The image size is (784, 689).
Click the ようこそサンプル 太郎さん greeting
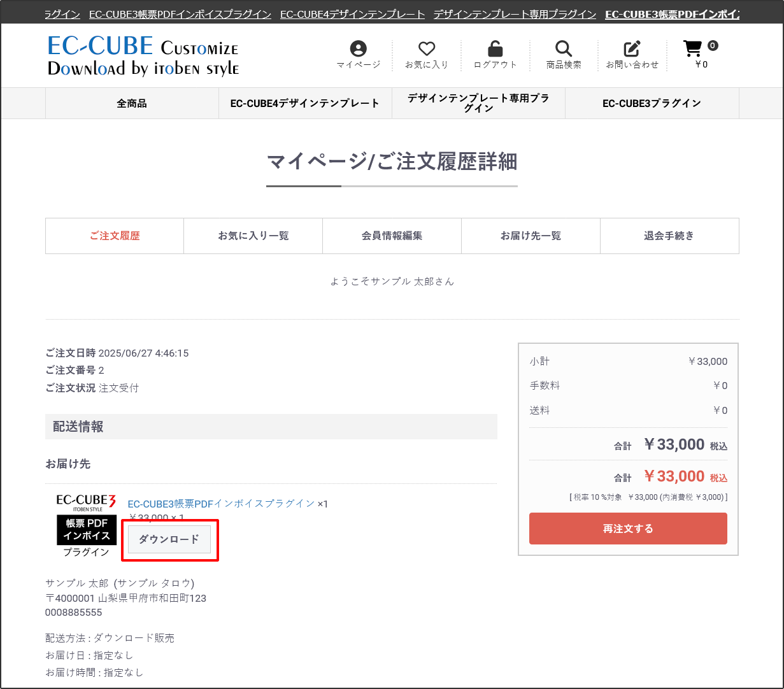(x=392, y=281)
